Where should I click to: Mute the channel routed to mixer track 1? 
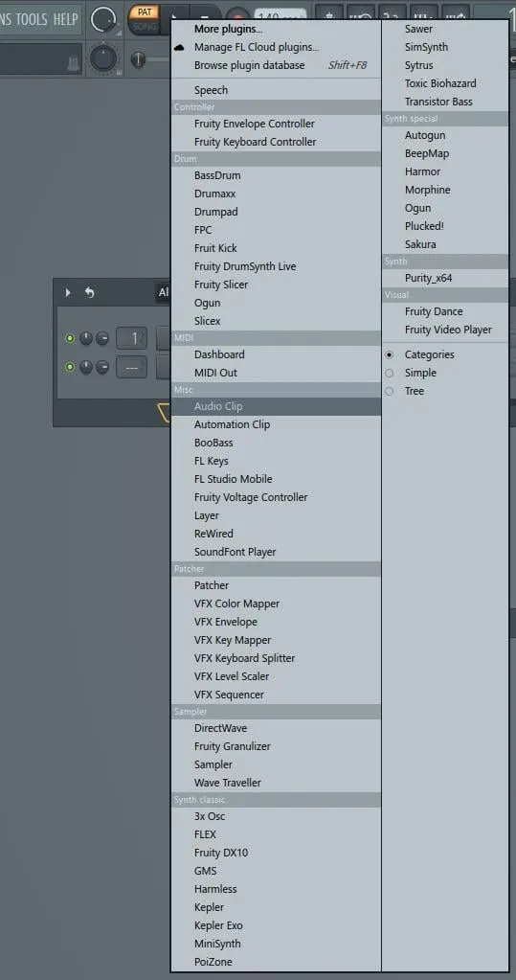pyautogui.click(x=69, y=339)
